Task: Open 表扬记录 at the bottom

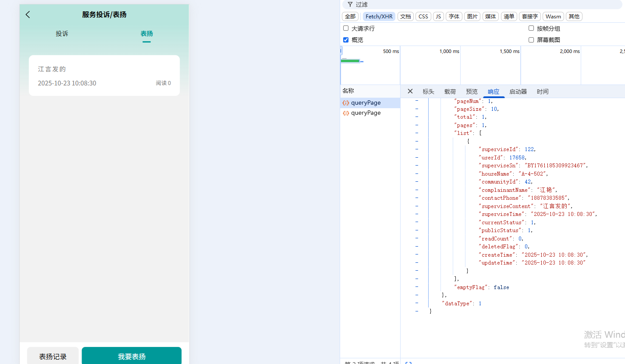Action: 53,357
